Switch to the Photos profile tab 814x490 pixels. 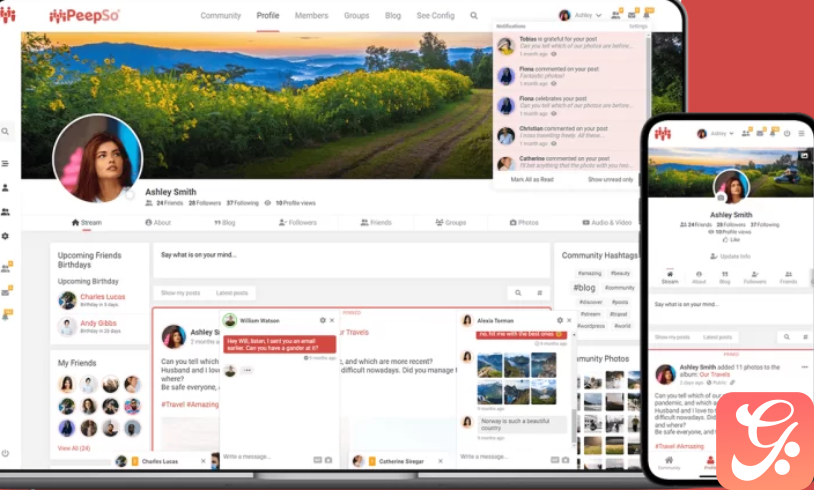click(x=524, y=222)
